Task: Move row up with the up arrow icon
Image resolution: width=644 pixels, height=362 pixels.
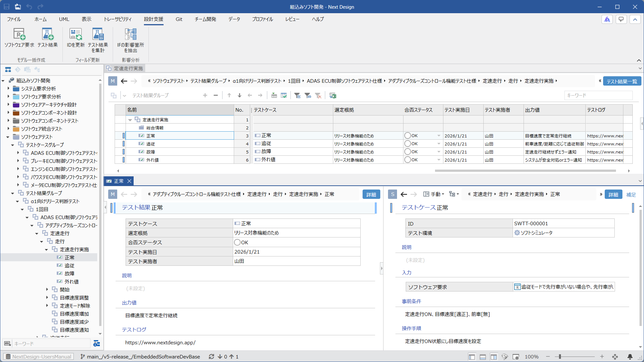Action: pos(229,95)
